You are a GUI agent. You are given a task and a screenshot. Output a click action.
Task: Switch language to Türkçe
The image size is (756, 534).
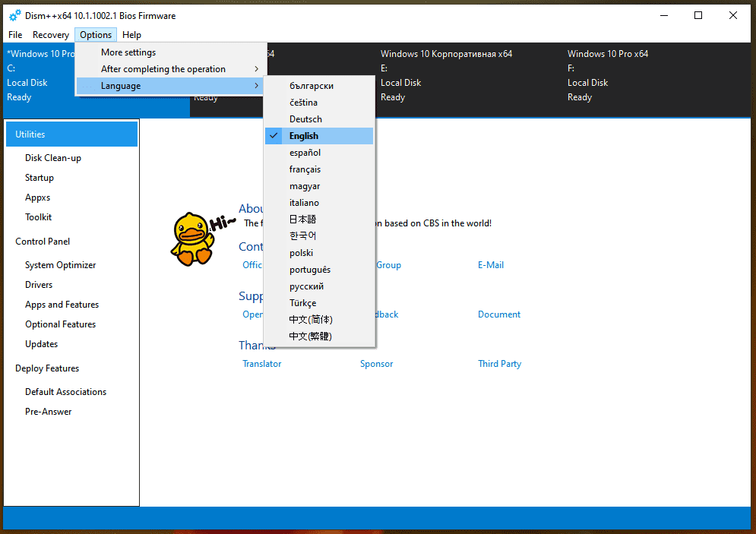coord(319,302)
